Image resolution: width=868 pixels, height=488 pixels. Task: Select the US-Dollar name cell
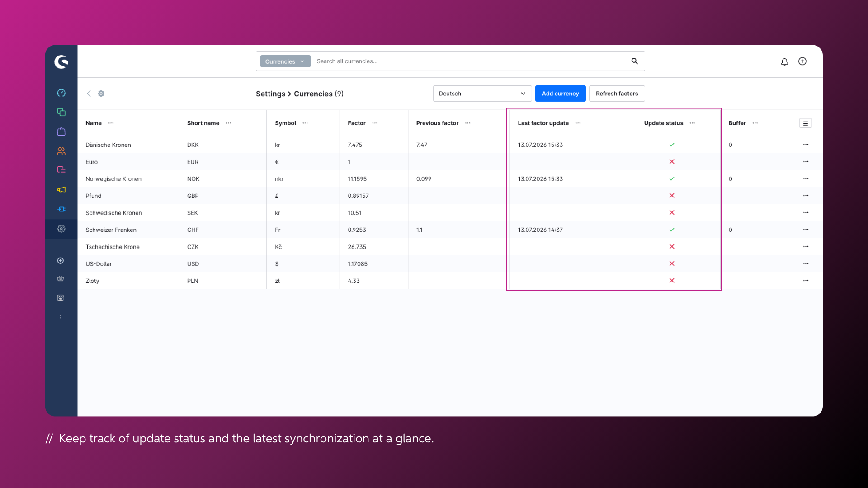pos(99,264)
